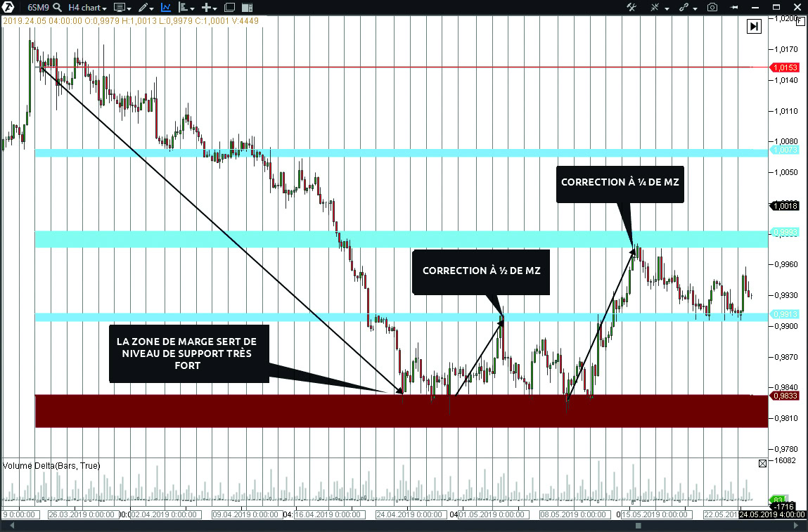808x532 pixels.
Task: Open chart settings with the wrench icon
Action: coord(632,8)
